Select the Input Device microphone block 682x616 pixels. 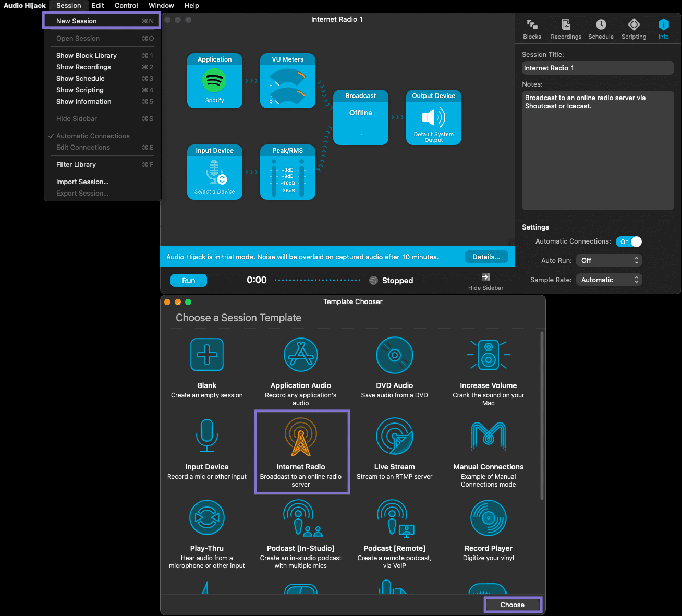tap(215, 172)
